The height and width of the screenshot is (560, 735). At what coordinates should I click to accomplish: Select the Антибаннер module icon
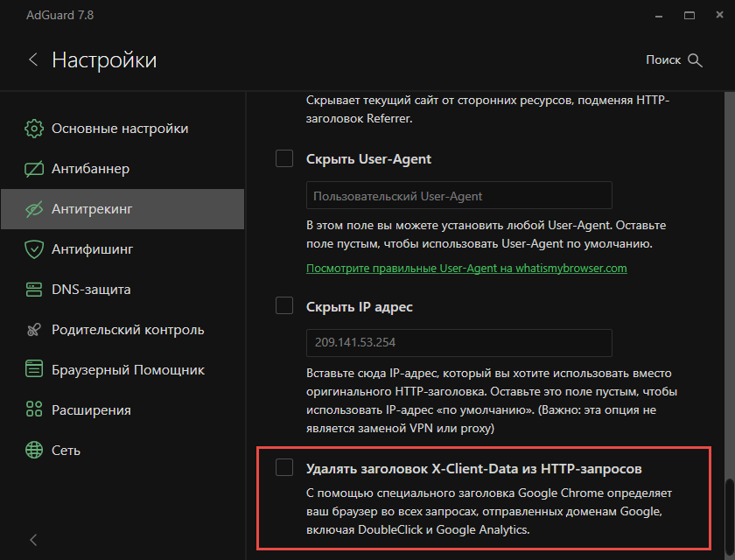pos(33,168)
